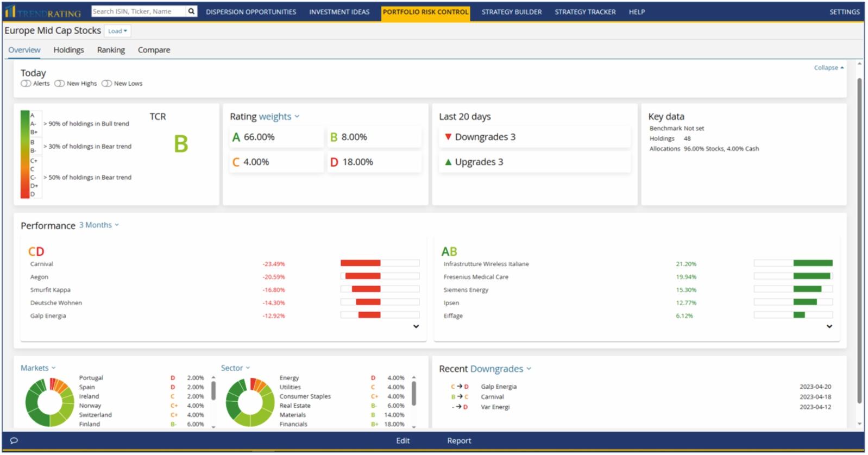
Task: Expand CD performance list with chevron
Action: [x=416, y=326]
